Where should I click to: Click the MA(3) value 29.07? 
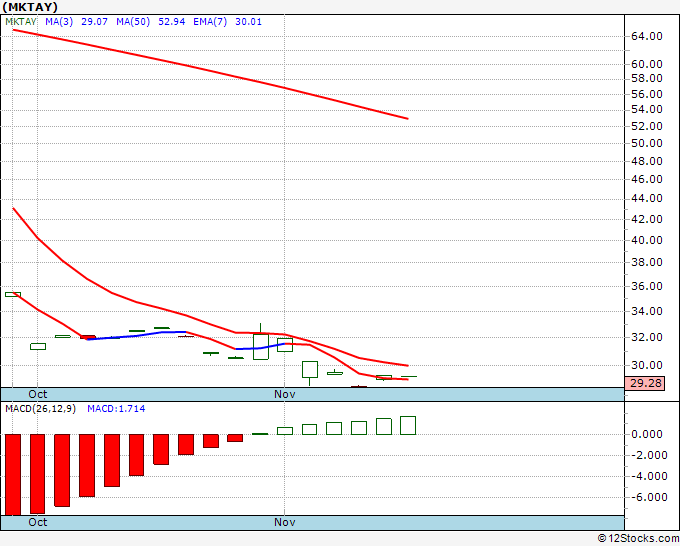(95, 22)
